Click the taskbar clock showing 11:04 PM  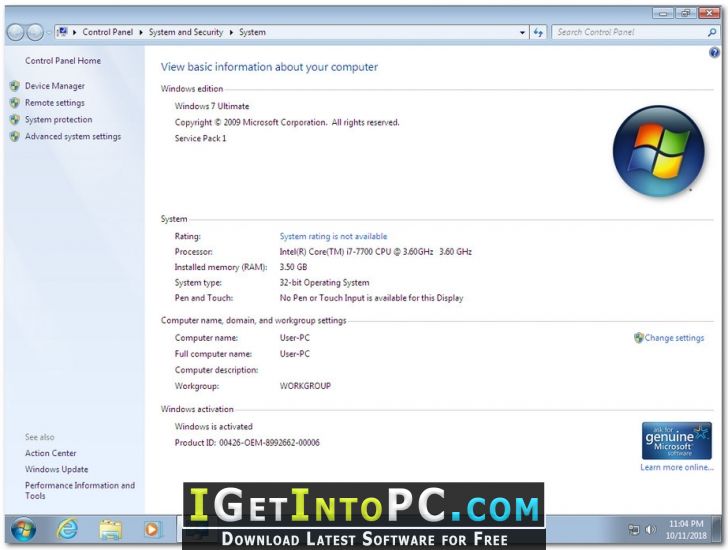point(688,529)
